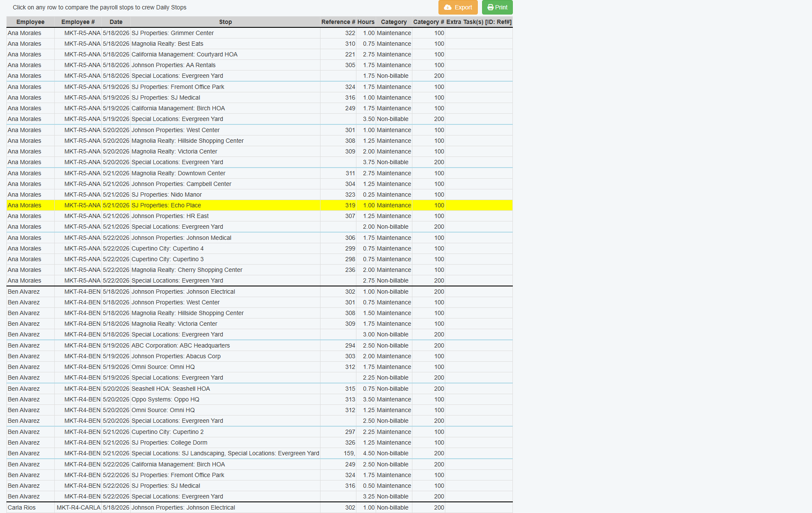Select Ben's 5/19/2026 Omni Source: Omni HQ row
The width and height of the screenshot is (812, 513).
(x=259, y=367)
